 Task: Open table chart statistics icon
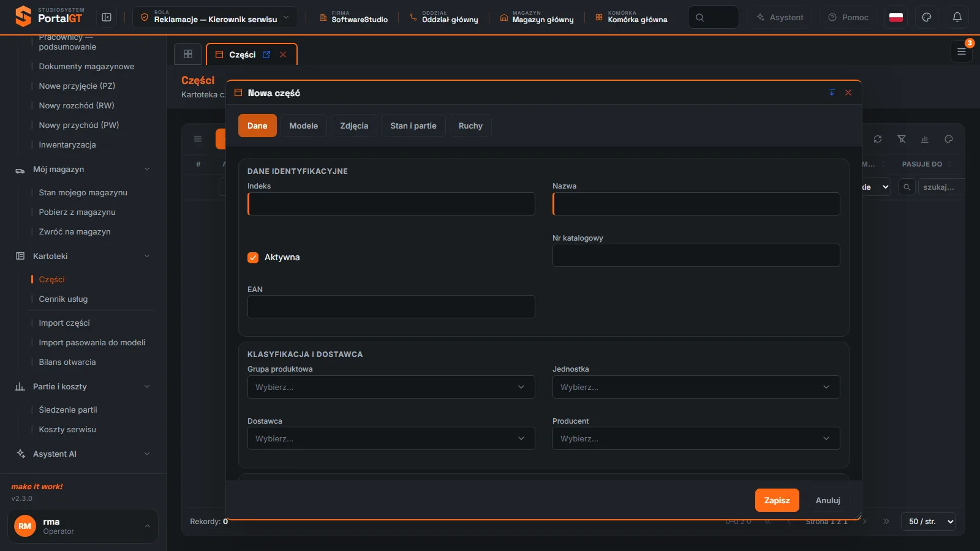tap(925, 139)
